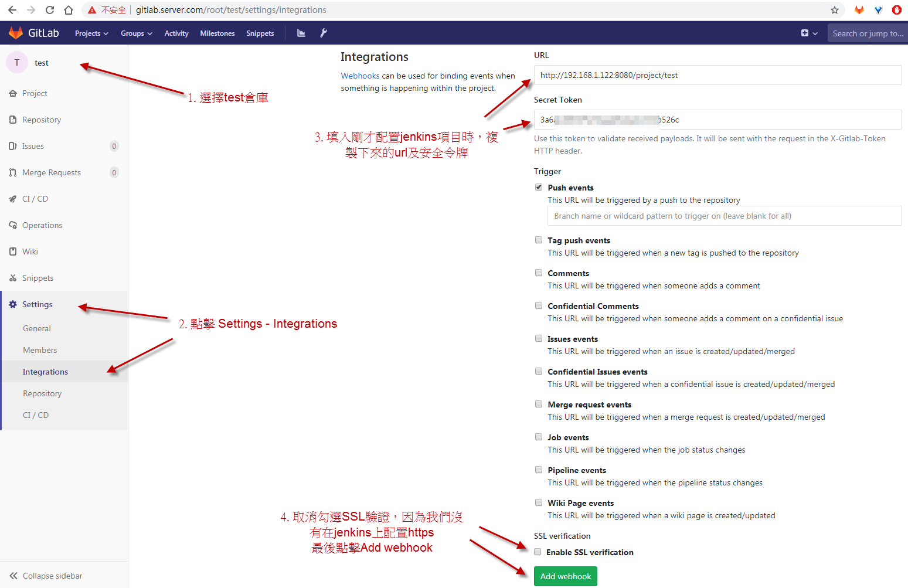
Task: Uncheck the Push events checkbox
Action: 539,187
